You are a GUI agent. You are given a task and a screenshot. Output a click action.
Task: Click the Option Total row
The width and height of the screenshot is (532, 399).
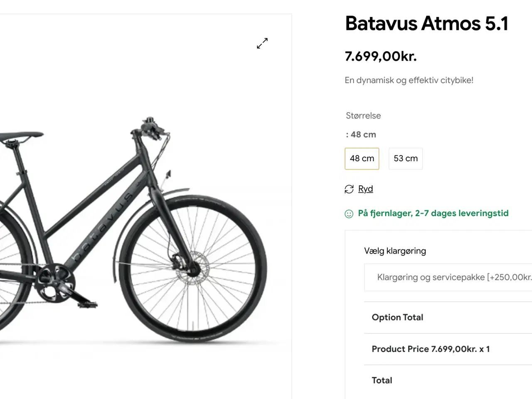click(x=397, y=318)
